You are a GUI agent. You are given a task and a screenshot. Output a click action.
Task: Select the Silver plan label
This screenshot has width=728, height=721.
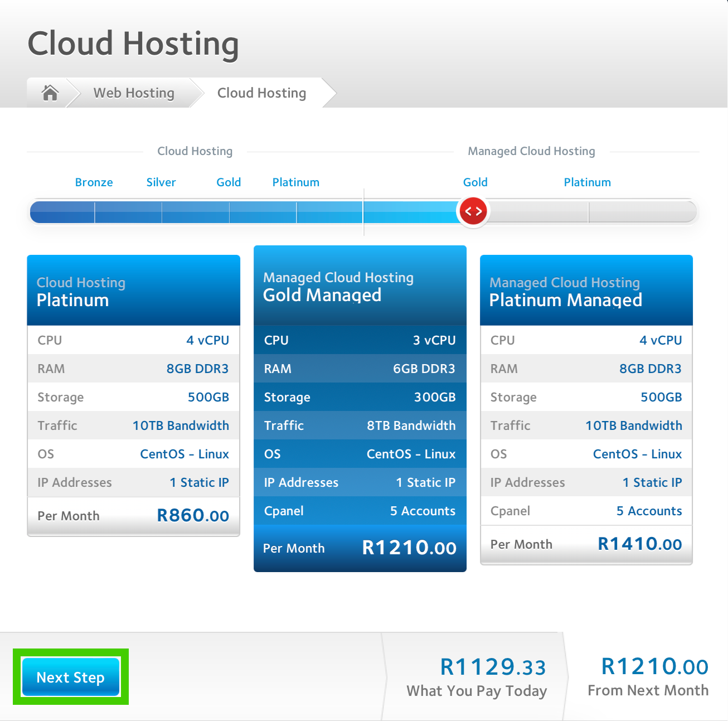[x=161, y=182]
